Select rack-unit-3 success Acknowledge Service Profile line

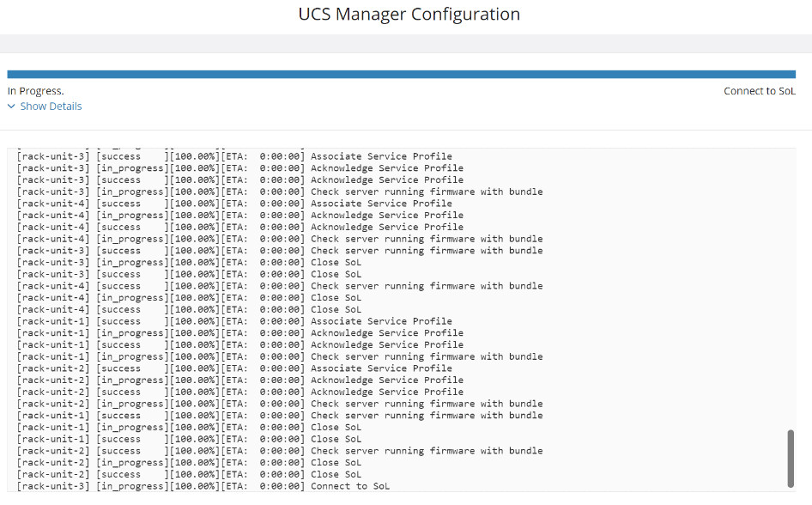(240, 180)
